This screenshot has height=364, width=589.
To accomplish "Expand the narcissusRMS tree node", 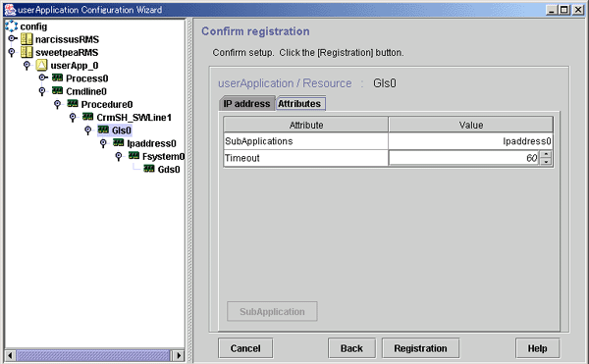I will pos(13,38).
